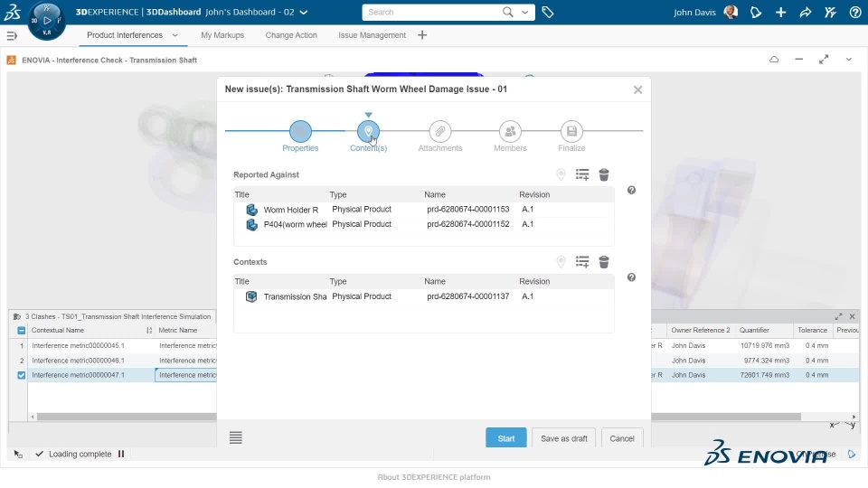Viewport: 868px width, 488px height.
Task: Click the Tolerance column header
Action: coord(812,331)
